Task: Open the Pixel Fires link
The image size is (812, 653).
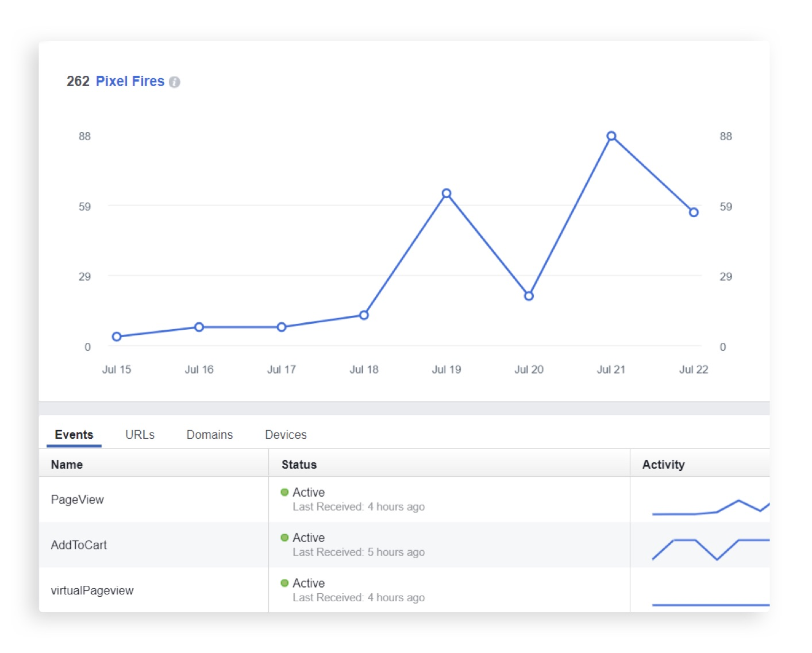Action: pyautogui.click(x=130, y=82)
